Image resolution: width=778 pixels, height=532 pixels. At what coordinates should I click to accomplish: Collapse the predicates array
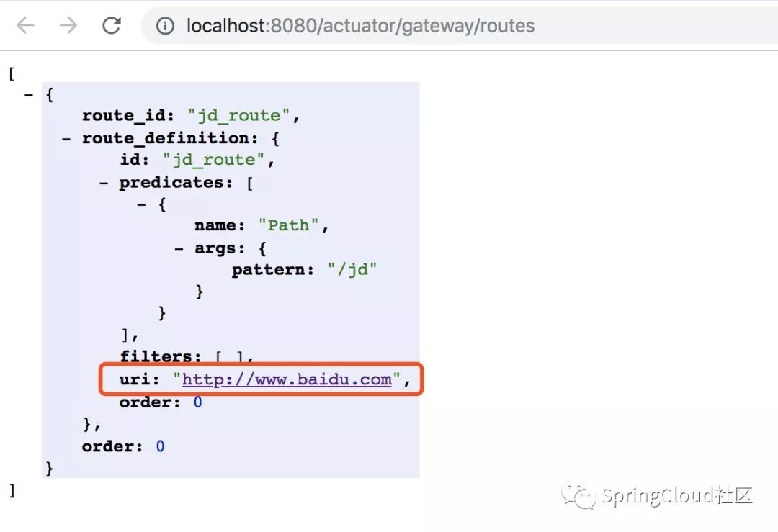pos(104,183)
